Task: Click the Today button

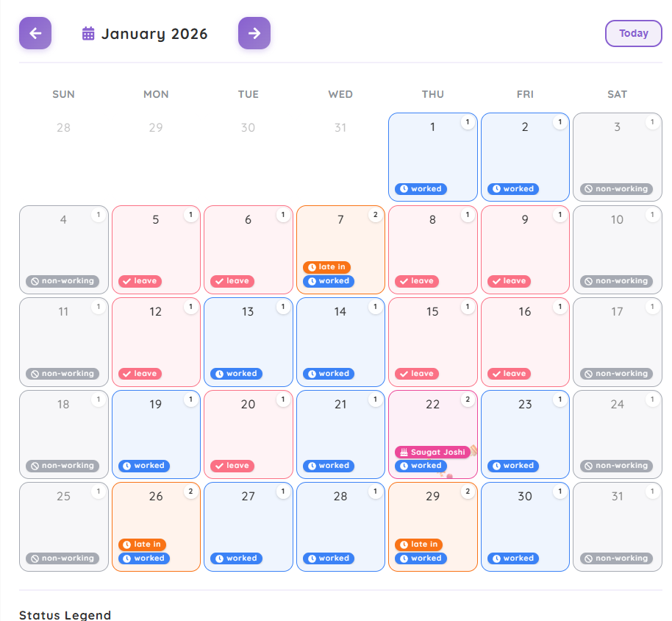Action: pyautogui.click(x=633, y=33)
